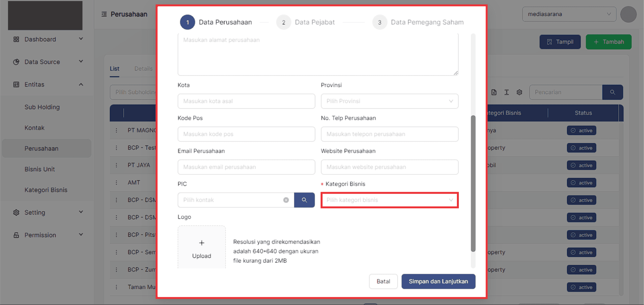Open the mediasarana account dropdown

click(569, 14)
